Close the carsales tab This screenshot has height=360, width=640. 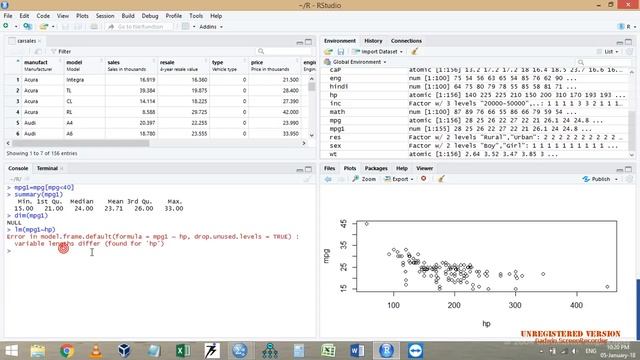pos(40,41)
